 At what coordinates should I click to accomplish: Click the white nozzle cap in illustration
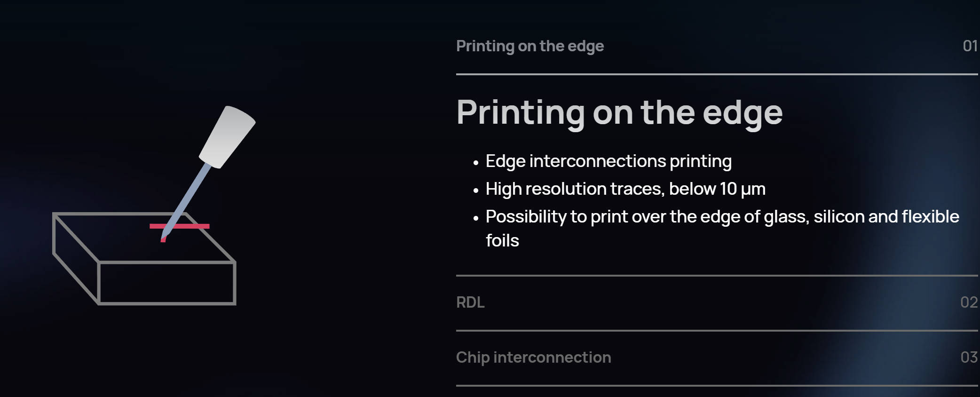[227, 137]
